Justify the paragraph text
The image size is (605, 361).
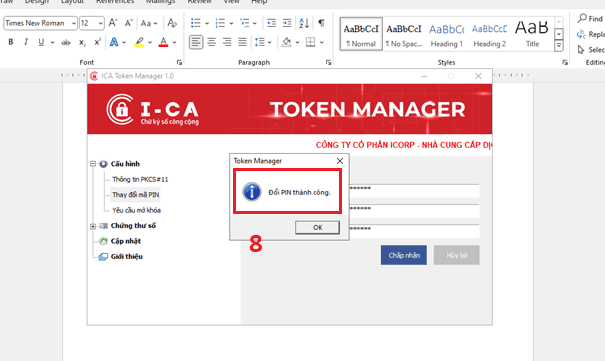pos(242,42)
